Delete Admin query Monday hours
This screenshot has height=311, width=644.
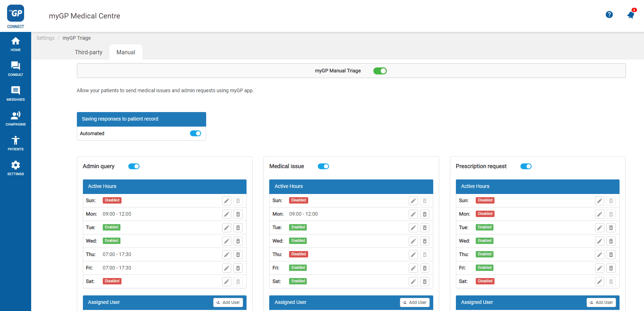[238, 214]
